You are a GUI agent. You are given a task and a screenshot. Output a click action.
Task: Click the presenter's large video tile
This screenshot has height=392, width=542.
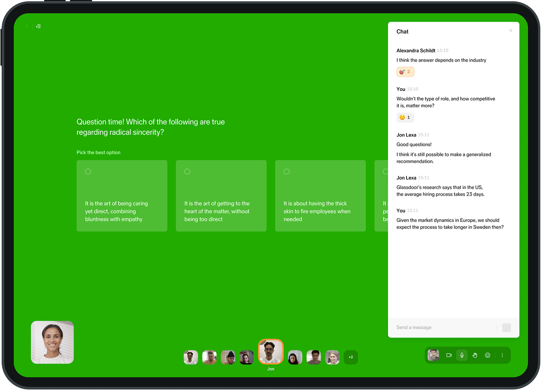[x=52, y=342]
